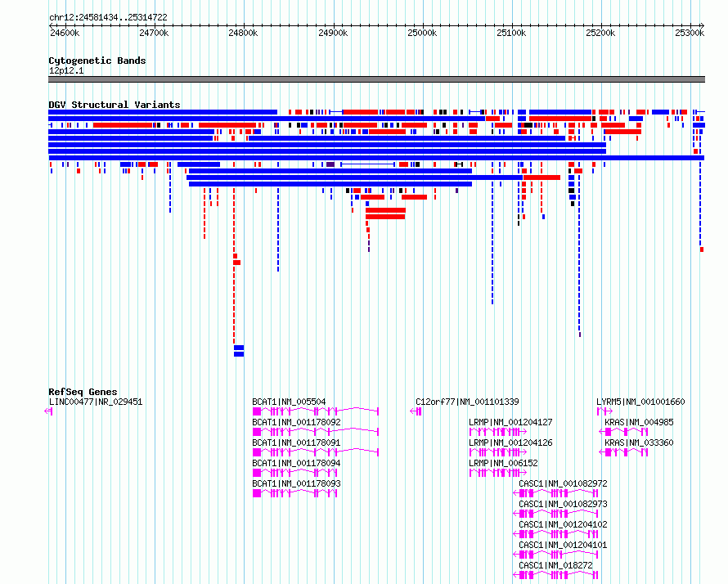The image size is (728, 584).
Task: Click the BCAT1|NM_001178094 transcript label
Action: (296, 463)
